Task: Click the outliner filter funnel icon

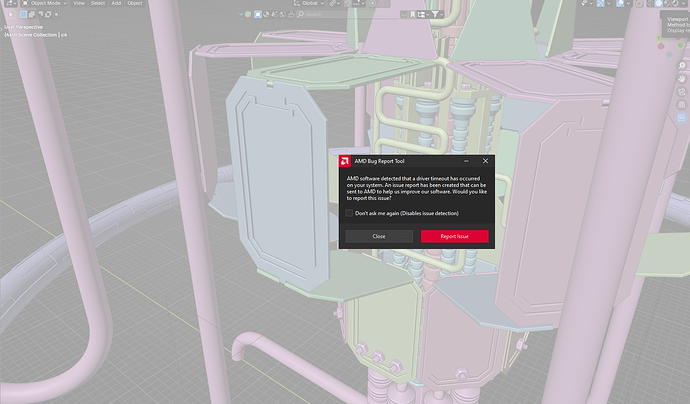Action: [435, 15]
